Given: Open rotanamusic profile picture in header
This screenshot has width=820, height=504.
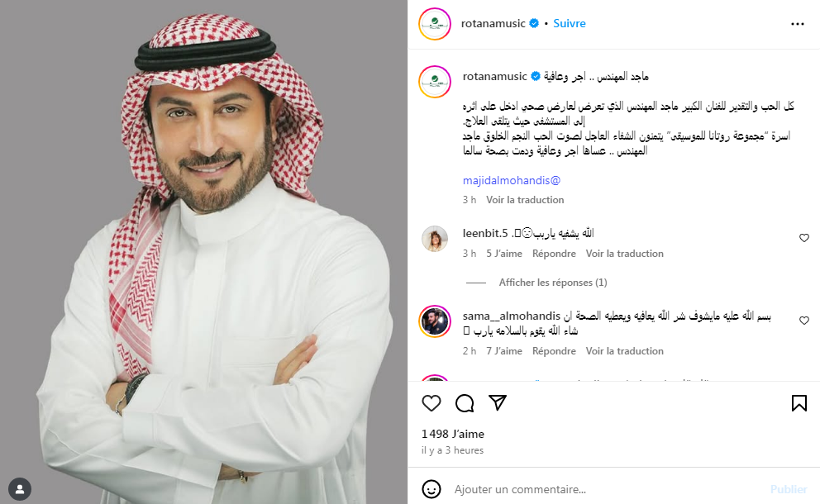Looking at the screenshot, I should click(x=435, y=24).
